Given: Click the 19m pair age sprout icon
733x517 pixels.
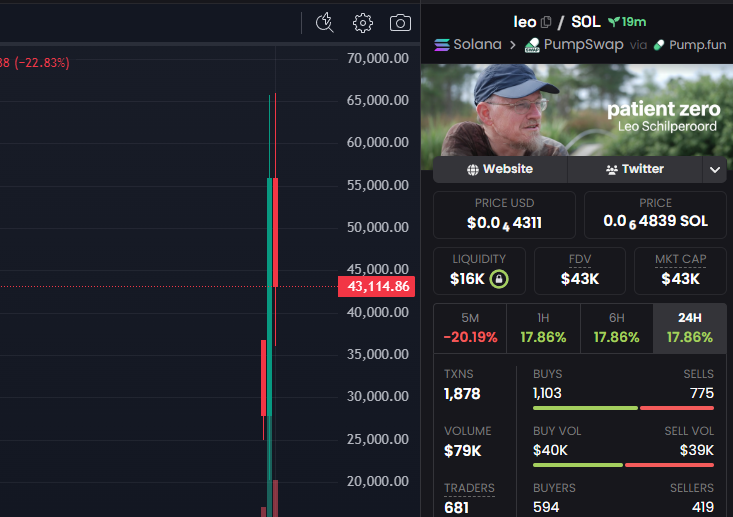Looking at the screenshot, I should (613, 22).
